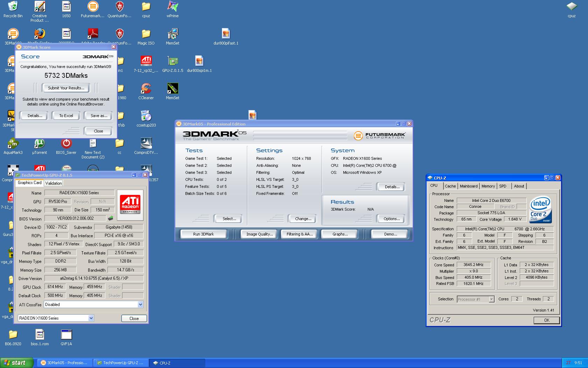Launch the Futuremark desktop shortcut
This screenshot has height=368, width=588.
tap(93, 9)
